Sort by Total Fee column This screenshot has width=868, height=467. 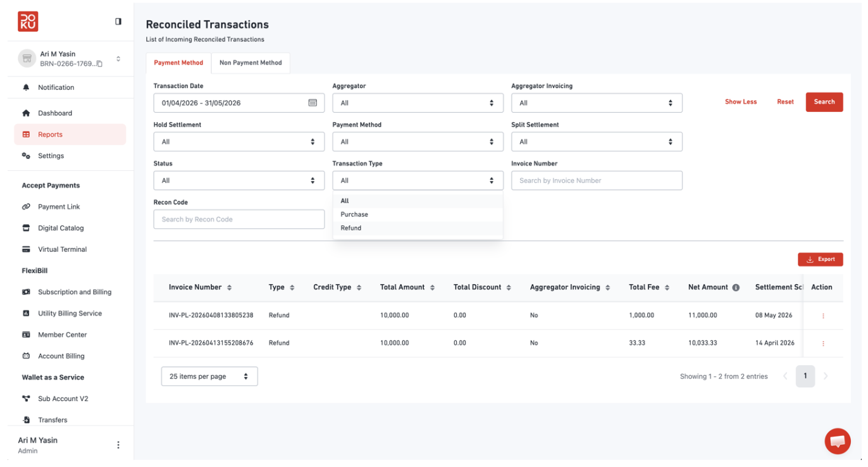click(x=667, y=288)
